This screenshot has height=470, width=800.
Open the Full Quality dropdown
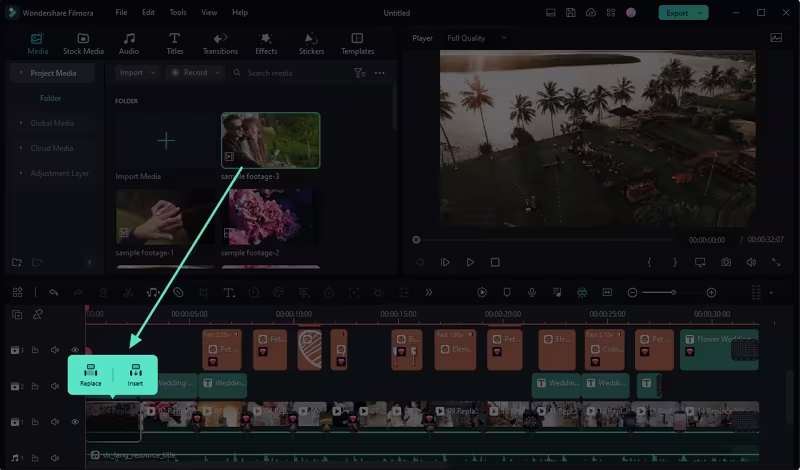coord(477,38)
